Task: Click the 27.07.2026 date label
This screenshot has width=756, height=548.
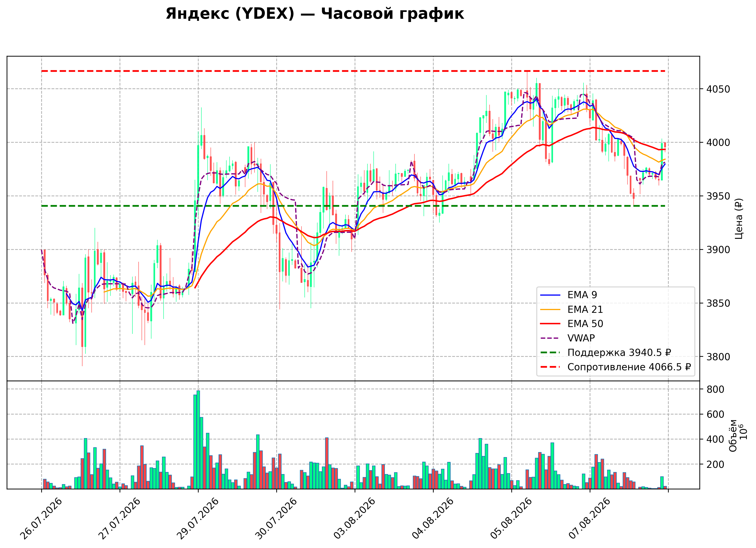Action: [x=120, y=519]
